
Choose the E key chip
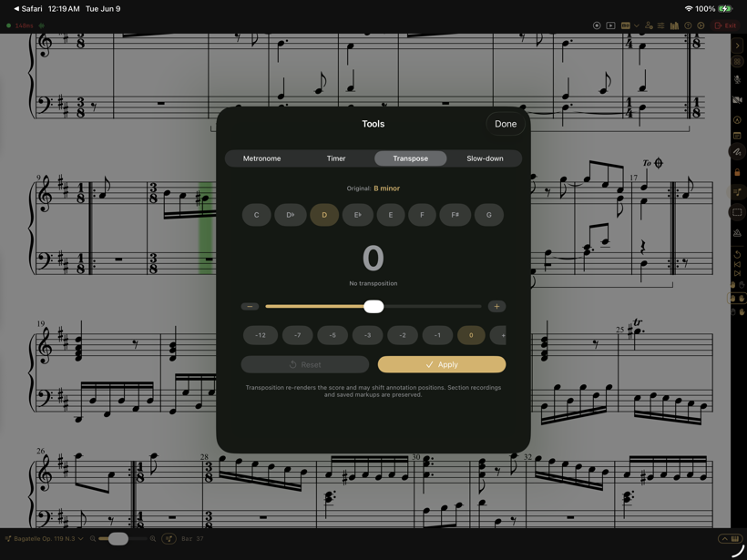point(391,215)
